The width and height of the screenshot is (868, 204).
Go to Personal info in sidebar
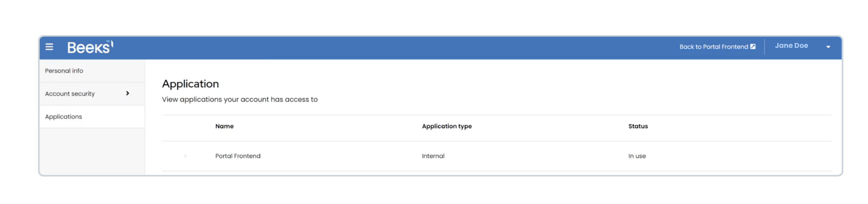pyautogui.click(x=64, y=71)
